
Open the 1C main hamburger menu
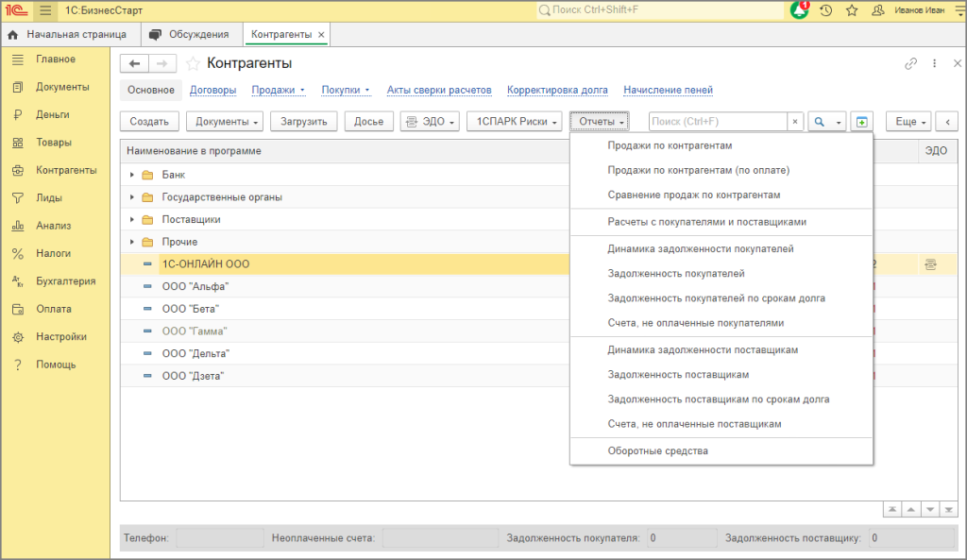tap(45, 10)
